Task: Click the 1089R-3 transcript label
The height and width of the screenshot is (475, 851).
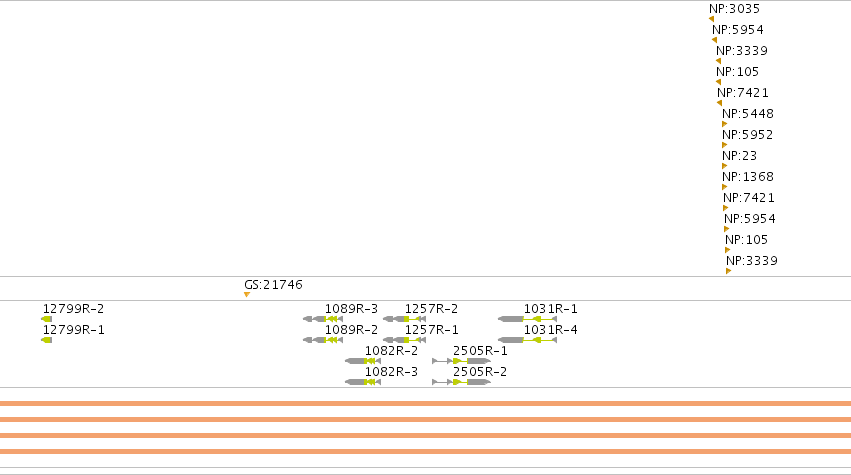Action: pyautogui.click(x=351, y=309)
